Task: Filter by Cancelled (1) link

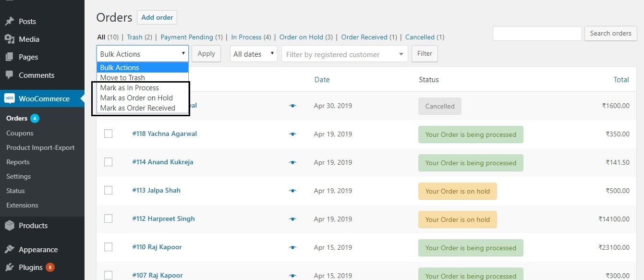Action: click(425, 37)
